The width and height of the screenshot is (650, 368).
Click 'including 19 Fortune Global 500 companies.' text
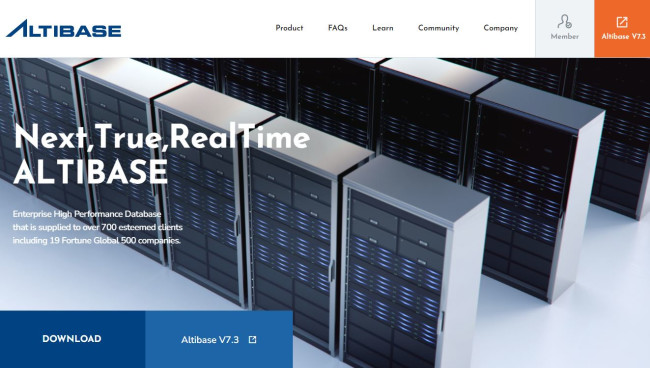click(x=96, y=240)
